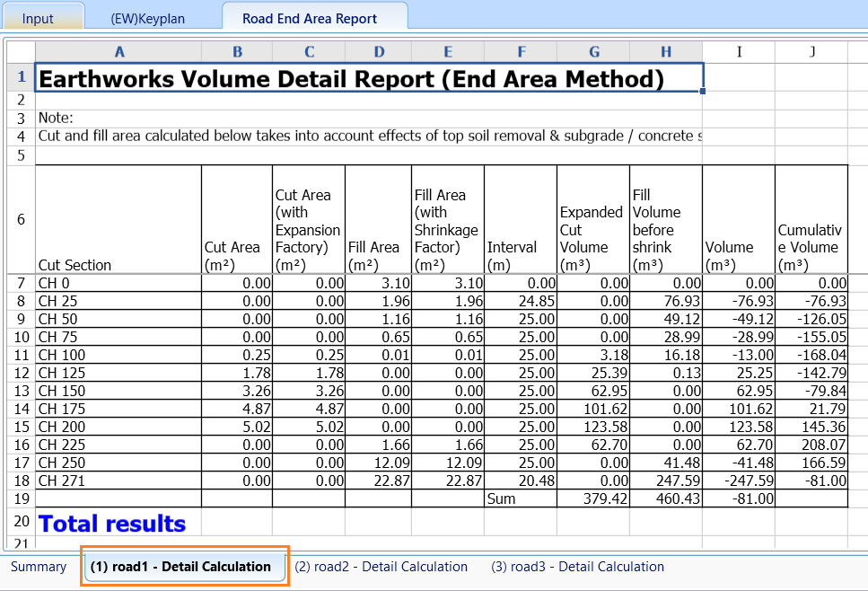Screen dimensions: 868x591
Task: Select column A header
Action: (x=118, y=52)
